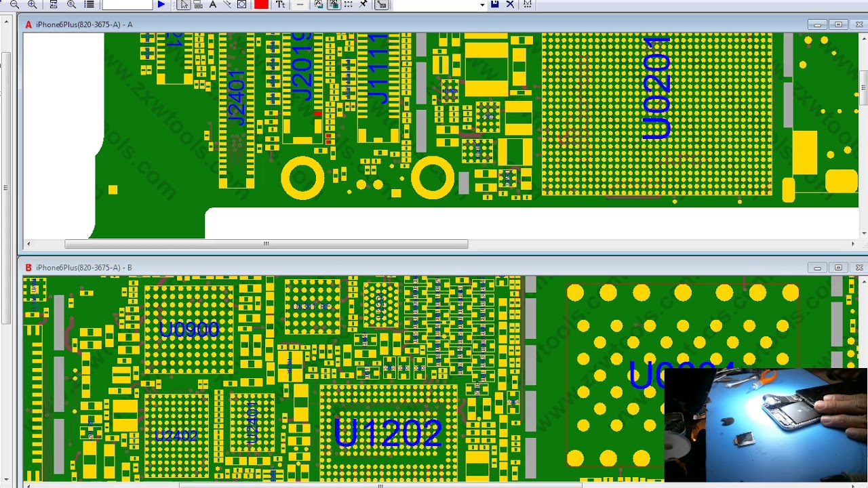Viewport: 868px width, 488px height.
Task: Pick the red color swatch in toolbar
Action: pyautogui.click(x=261, y=4)
